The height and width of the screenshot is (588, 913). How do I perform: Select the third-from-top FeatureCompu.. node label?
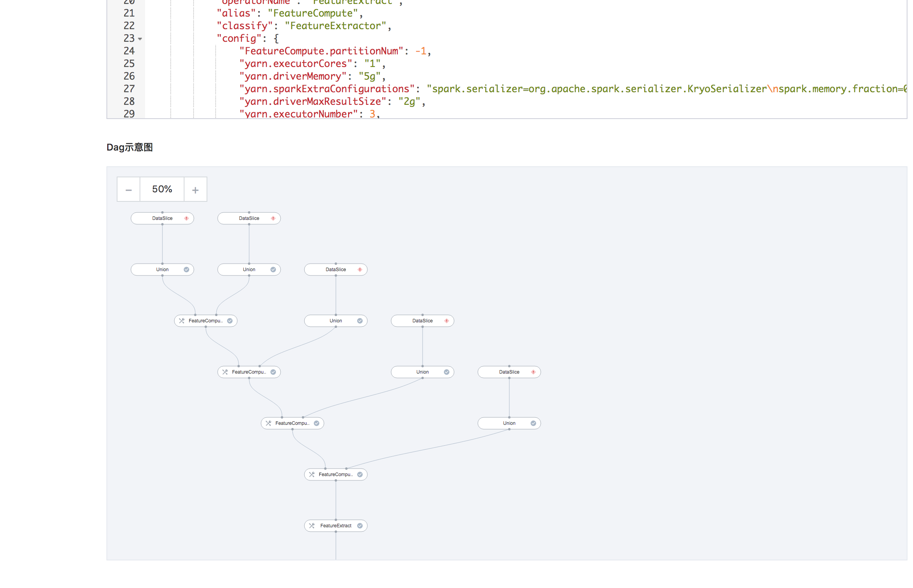(293, 423)
